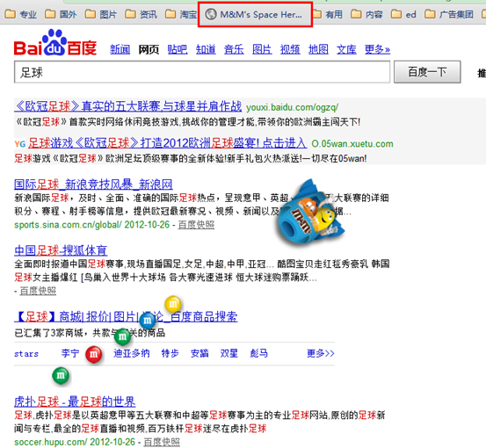Click the YG ad icon
The height and width of the screenshot is (448, 486).
coord(20,144)
